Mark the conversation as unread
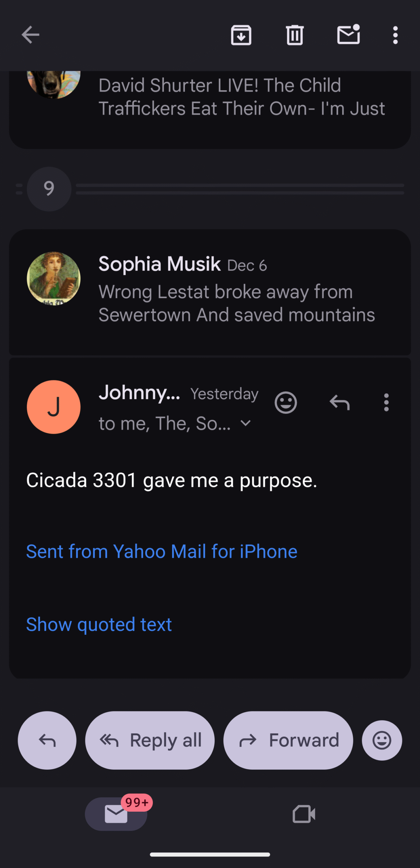This screenshot has height=868, width=420. point(348,35)
